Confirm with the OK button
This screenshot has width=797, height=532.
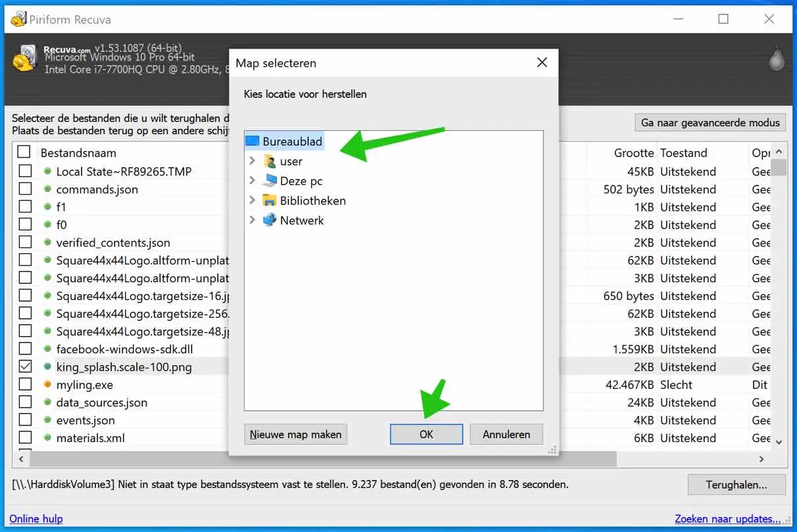pyautogui.click(x=426, y=434)
